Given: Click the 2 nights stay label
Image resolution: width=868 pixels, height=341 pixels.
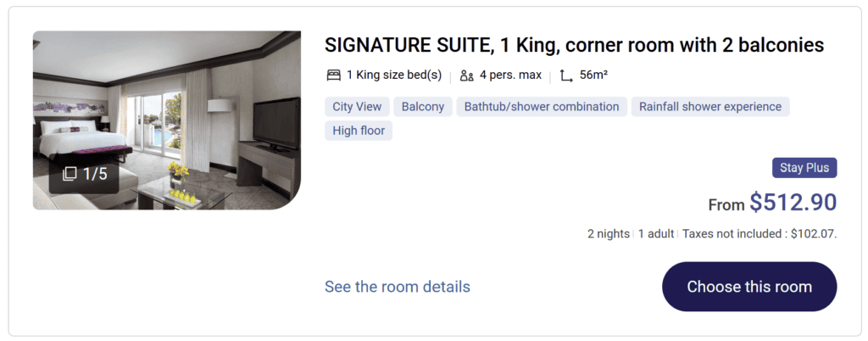Looking at the screenshot, I should [x=609, y=234].
